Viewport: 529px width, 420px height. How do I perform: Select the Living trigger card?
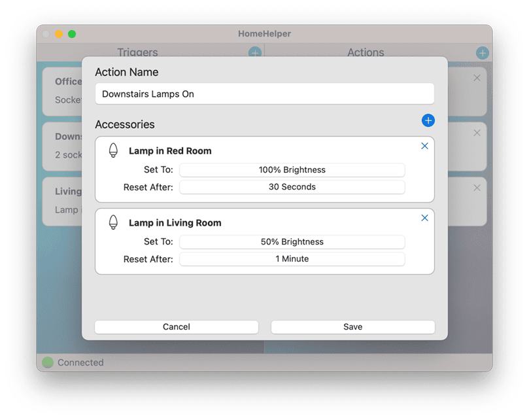click(x=63, y=200)
